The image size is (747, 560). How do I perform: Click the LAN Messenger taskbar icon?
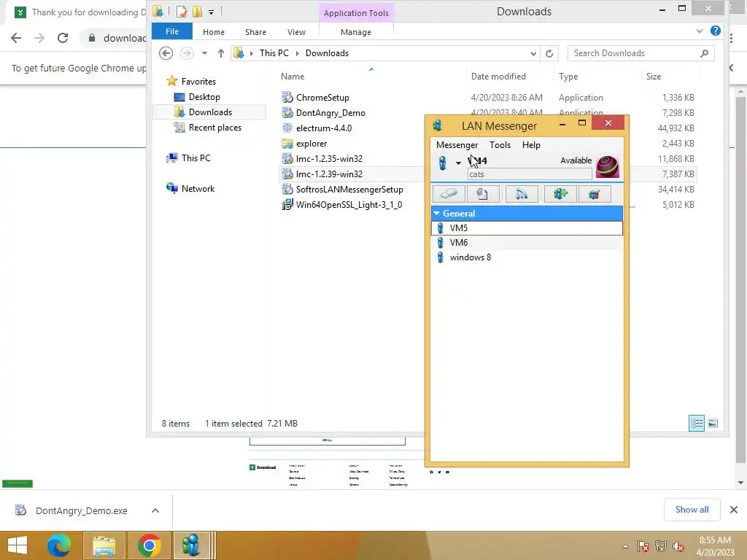point(191,545)
